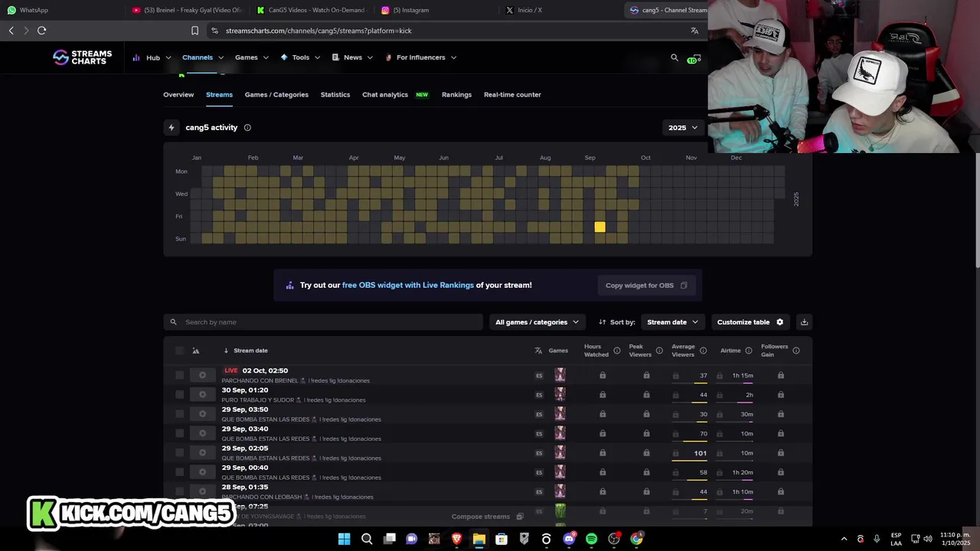Click the language column translate icon in the table header
This screenshot has width=980, height=551.
(x=538, y=350)
